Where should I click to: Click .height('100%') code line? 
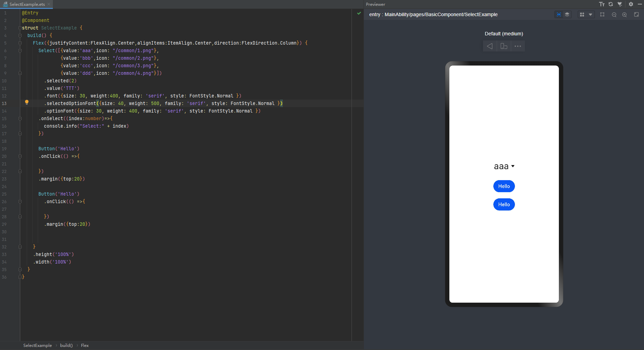point(54,254)
